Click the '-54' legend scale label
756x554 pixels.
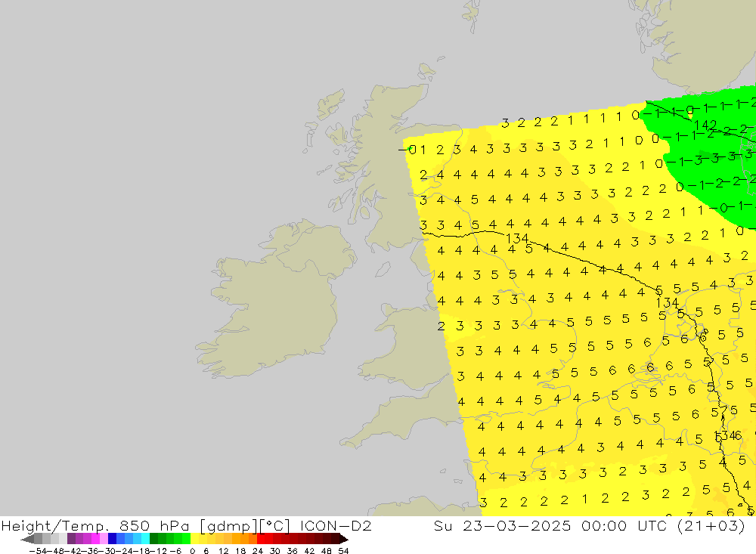click(x=37, y=551)
